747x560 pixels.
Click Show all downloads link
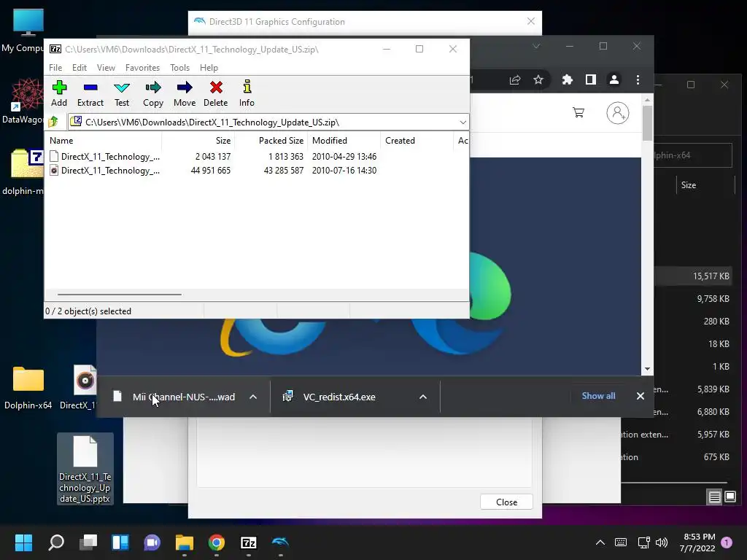(598, 396)
